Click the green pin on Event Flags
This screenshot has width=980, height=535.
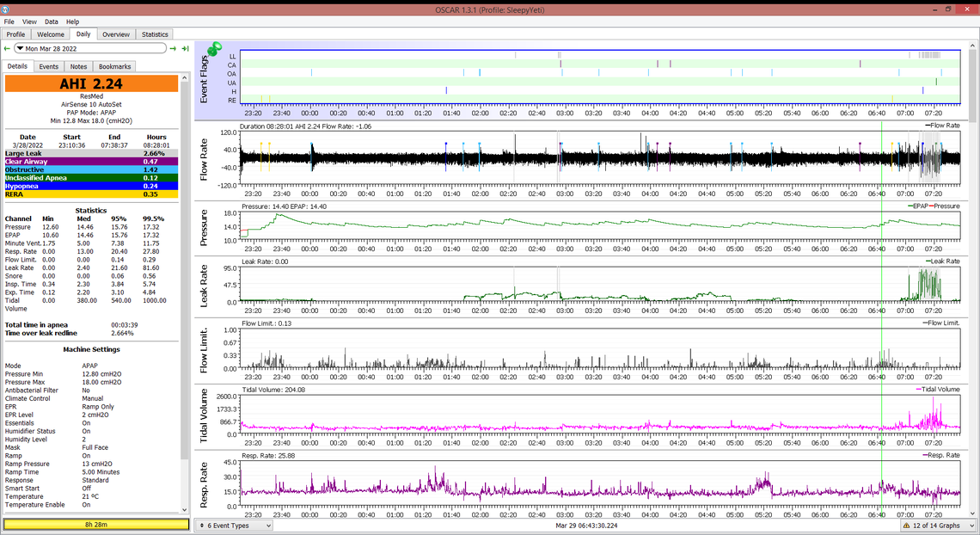click(215, 48)
